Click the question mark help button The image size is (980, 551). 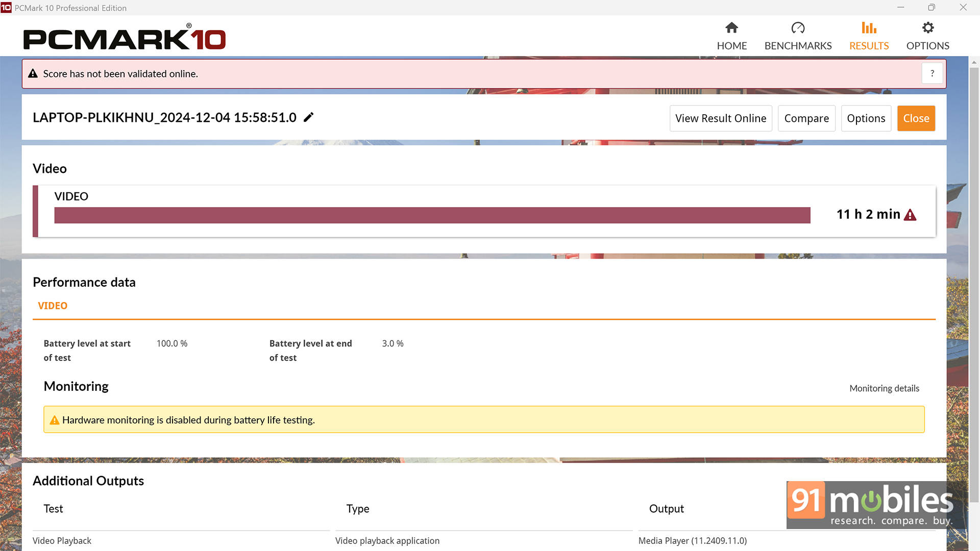932,73
